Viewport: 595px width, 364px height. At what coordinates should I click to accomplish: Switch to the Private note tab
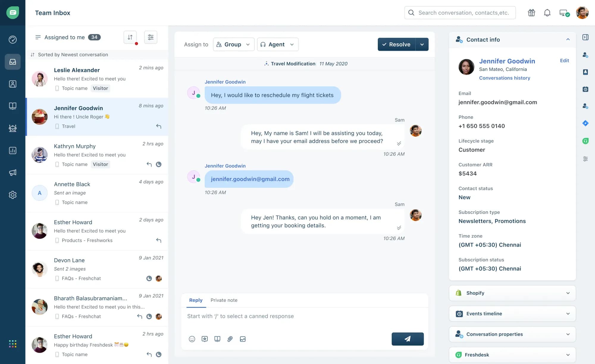click(x=224, y=300)
